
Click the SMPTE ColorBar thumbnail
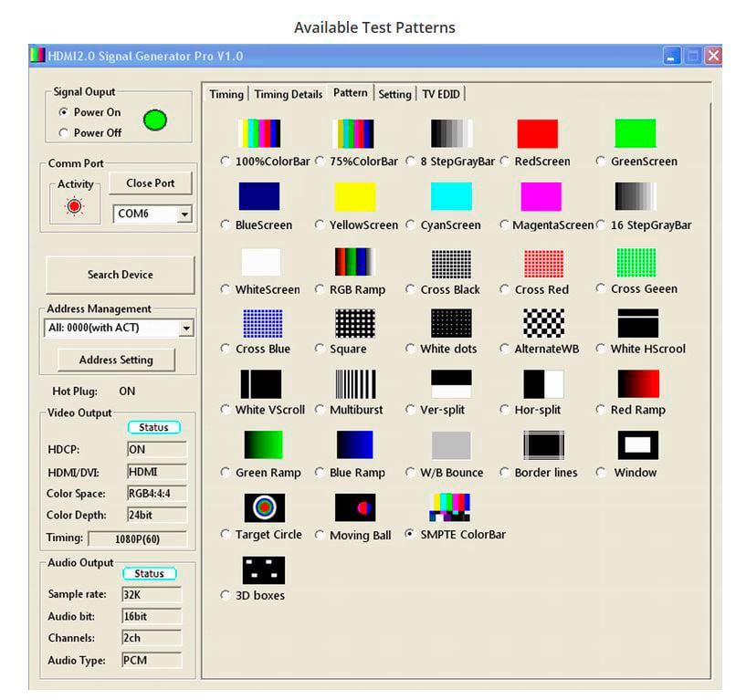tap(449, 507)
